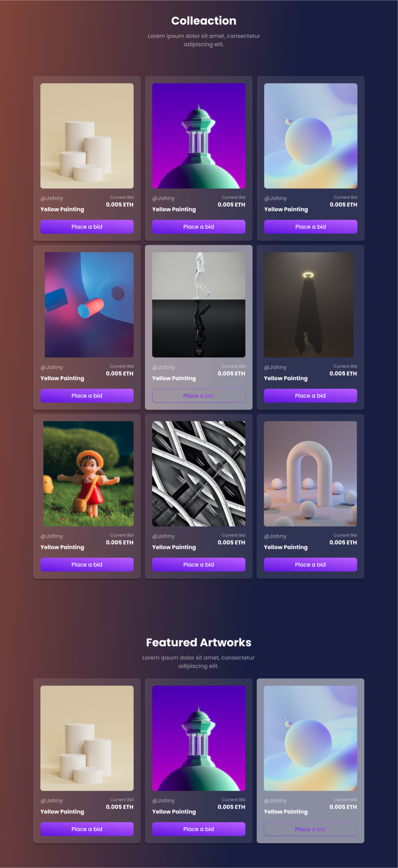Open the blue and pink abstract shapes thumbnail
The height and width of the screenshot is (868, 398).
coord(89,305)
